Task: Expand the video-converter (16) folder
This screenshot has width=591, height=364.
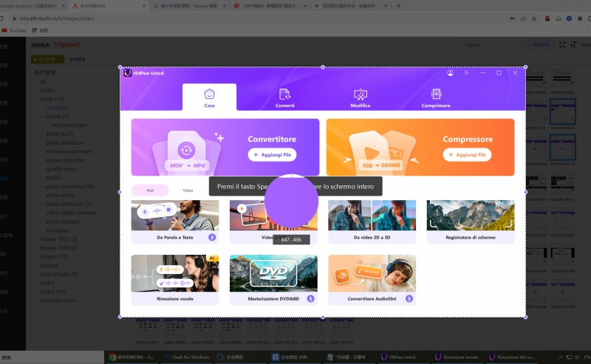Action: click(x=42, y=187)
